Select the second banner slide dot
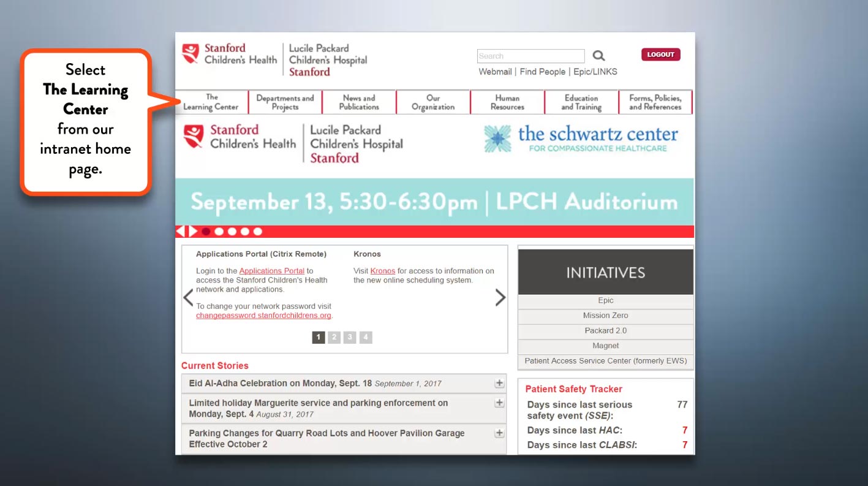The image size is (868, 486). (219, 232)
